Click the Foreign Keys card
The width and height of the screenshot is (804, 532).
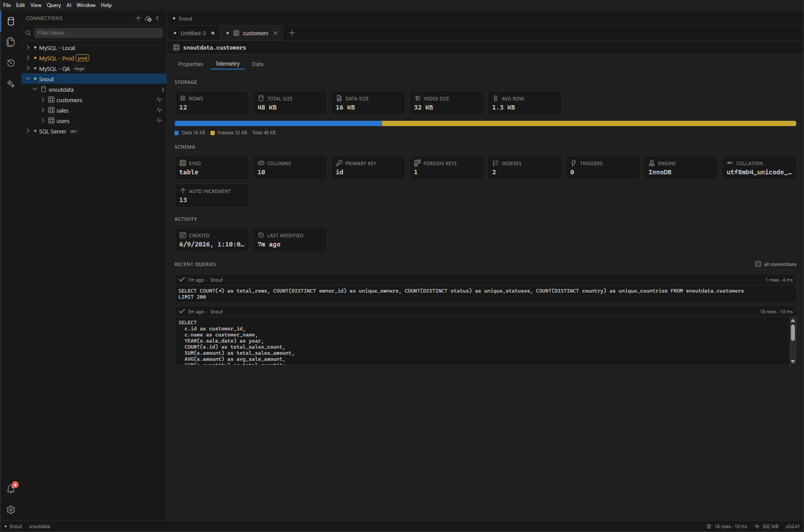click(447, 168)
